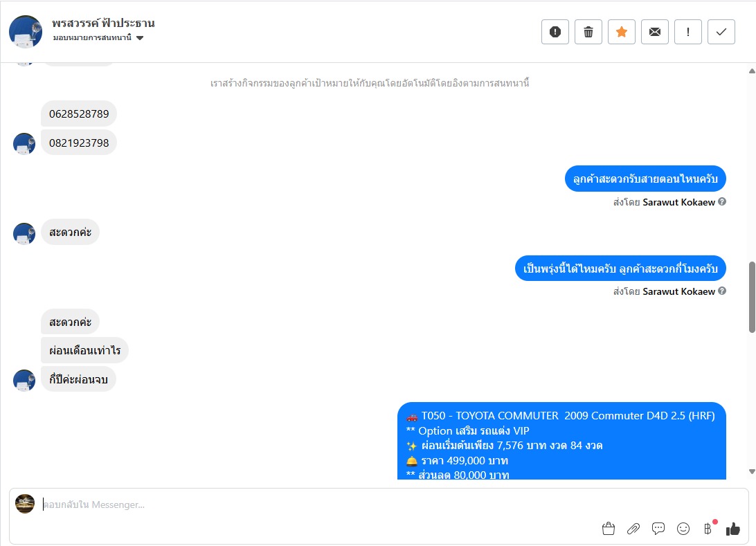
Task: Toggle the orange star follow-up marker
Action: (x=622, y=32)
